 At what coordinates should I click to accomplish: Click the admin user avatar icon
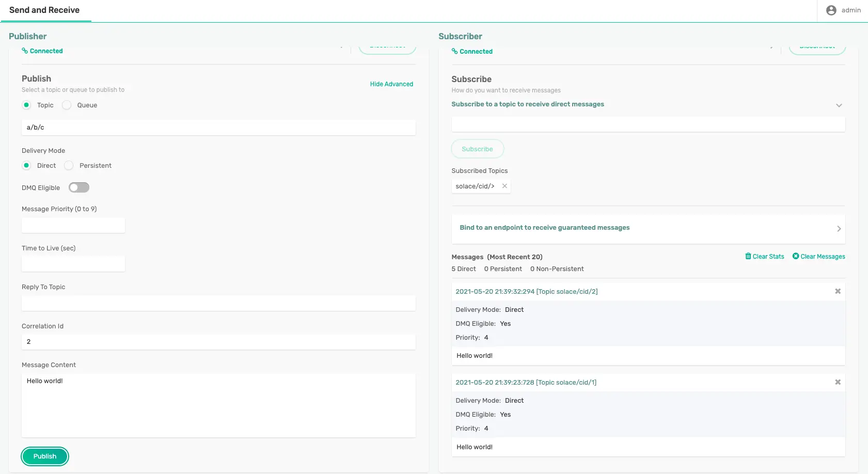pos(830,10)
